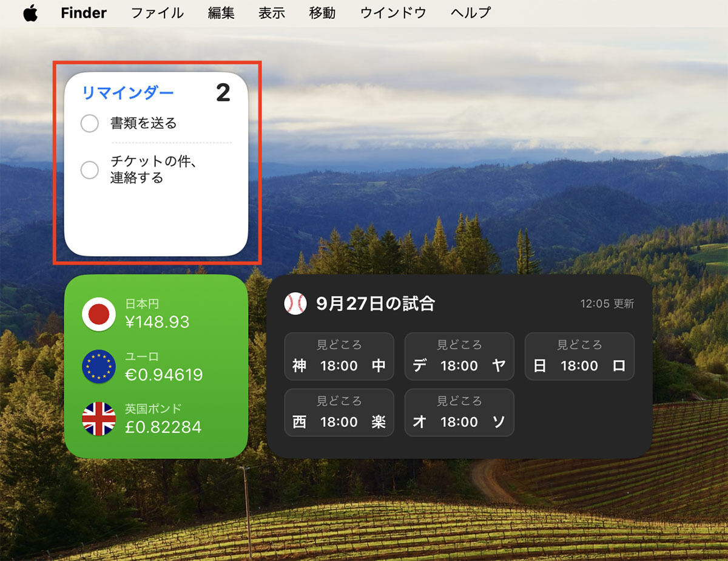The image size is (728, 561).
Task: Click the ¥148.93 rate value
Action: tap(157, 322)
